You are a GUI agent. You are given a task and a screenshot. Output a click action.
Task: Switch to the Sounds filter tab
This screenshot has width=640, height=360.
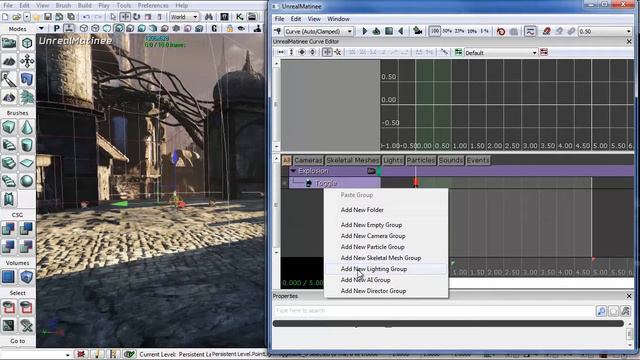451,160
